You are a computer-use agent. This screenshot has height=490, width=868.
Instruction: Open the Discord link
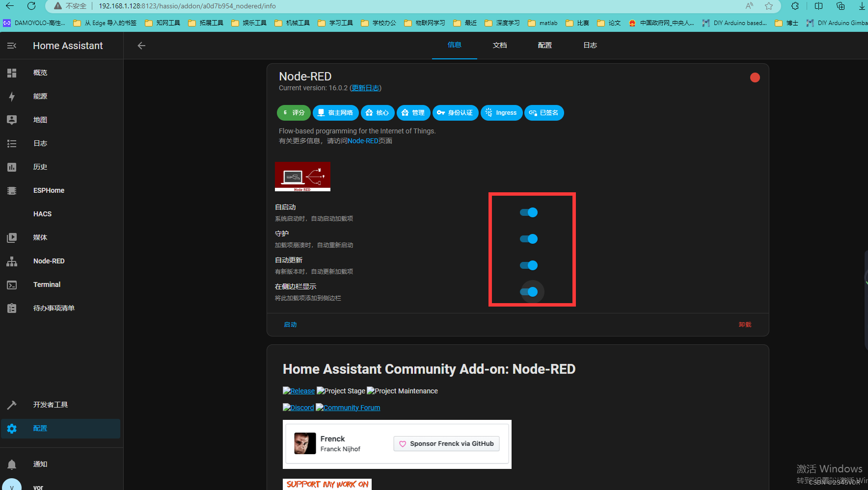click(x=298, y=408)
